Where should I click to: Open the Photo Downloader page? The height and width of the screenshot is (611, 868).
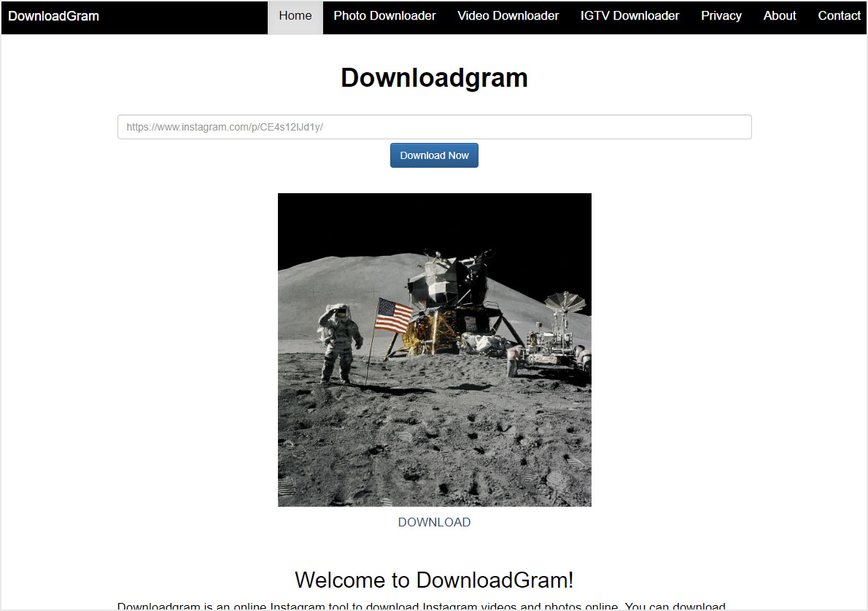(384, 15)
